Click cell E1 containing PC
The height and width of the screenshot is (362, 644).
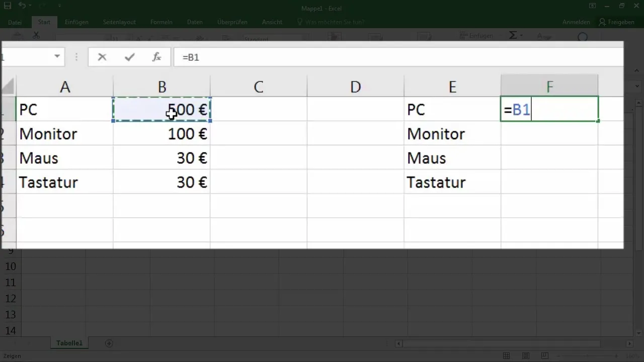point(452,109)
